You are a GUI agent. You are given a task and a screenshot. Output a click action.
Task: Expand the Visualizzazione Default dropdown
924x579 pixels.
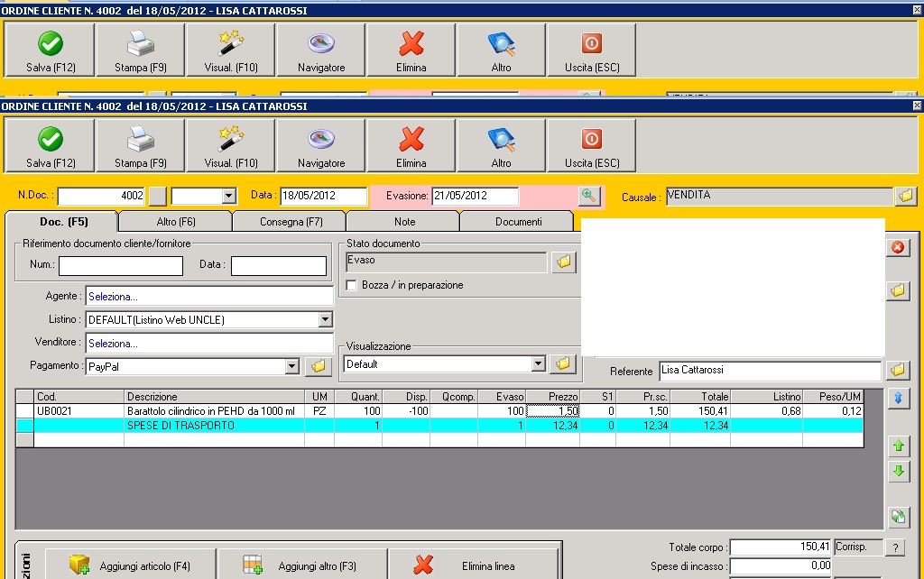click(x=539, y=363)
